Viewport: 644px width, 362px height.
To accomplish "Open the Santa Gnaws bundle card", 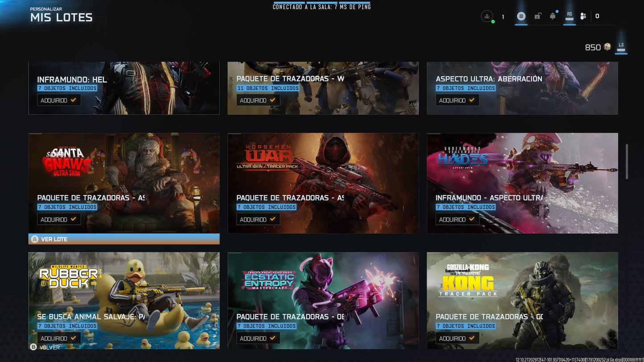I will [124, 183].
